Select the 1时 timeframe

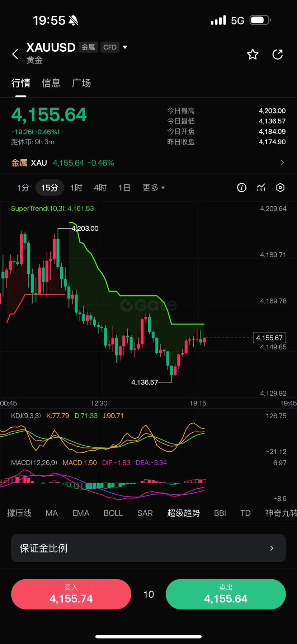(76, 188)
